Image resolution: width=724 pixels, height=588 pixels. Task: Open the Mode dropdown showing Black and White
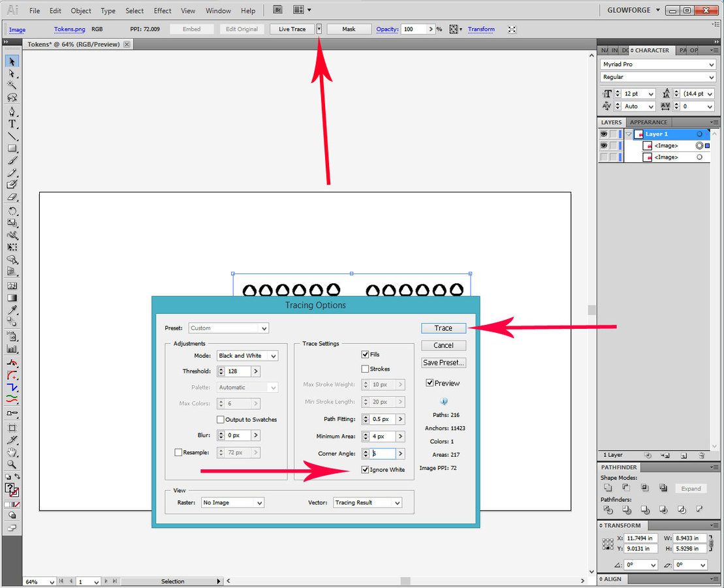(247, 356)
